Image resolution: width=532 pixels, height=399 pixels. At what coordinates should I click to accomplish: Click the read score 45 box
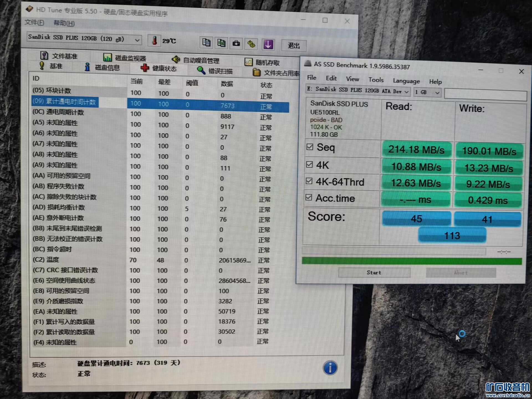[416, 218]
